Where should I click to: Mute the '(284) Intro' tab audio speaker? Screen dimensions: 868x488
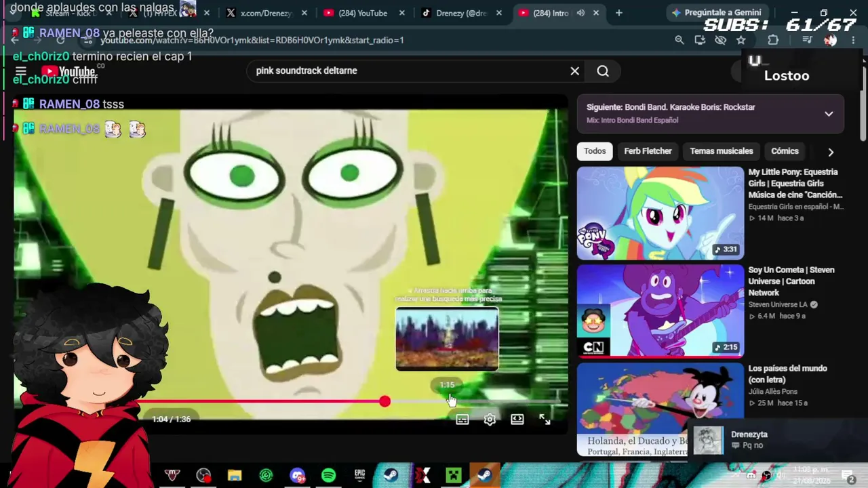click(580, 13)
